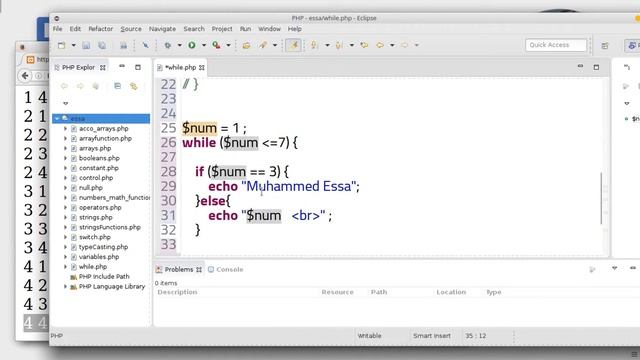Expand the acco_arrays.php tree node
Screen dimensions: 640x360
65,129
